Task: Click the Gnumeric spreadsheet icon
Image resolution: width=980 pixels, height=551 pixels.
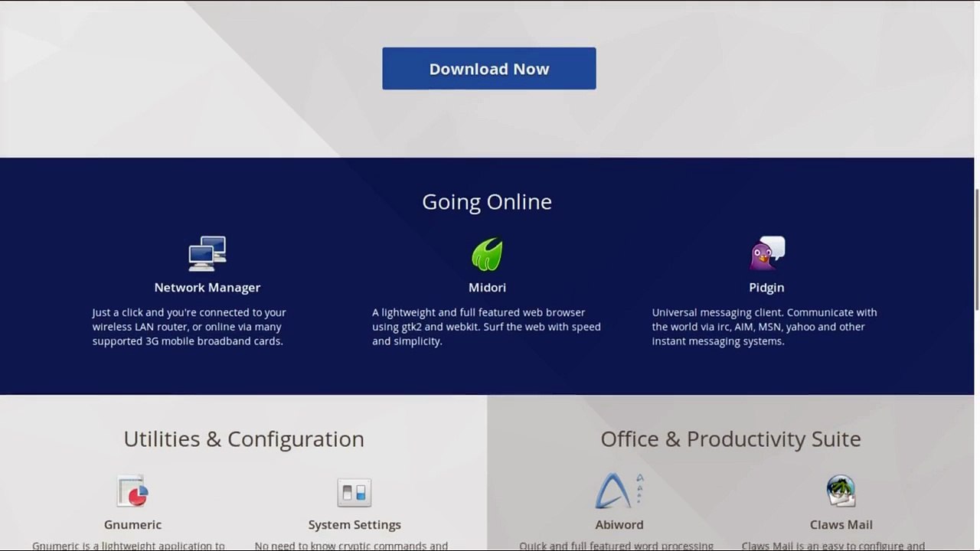Action: pyautogui.click(x=132, y=491)
